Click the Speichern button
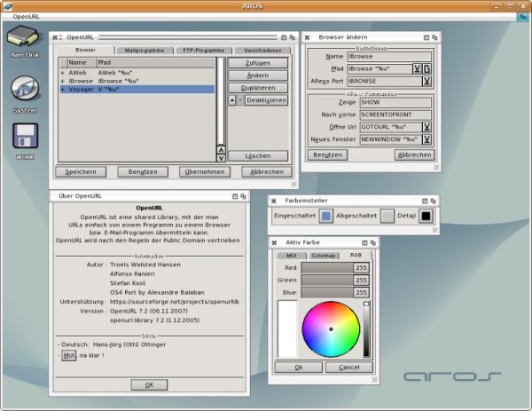Screen dimensions: 532x411 [x=81, y=171]
